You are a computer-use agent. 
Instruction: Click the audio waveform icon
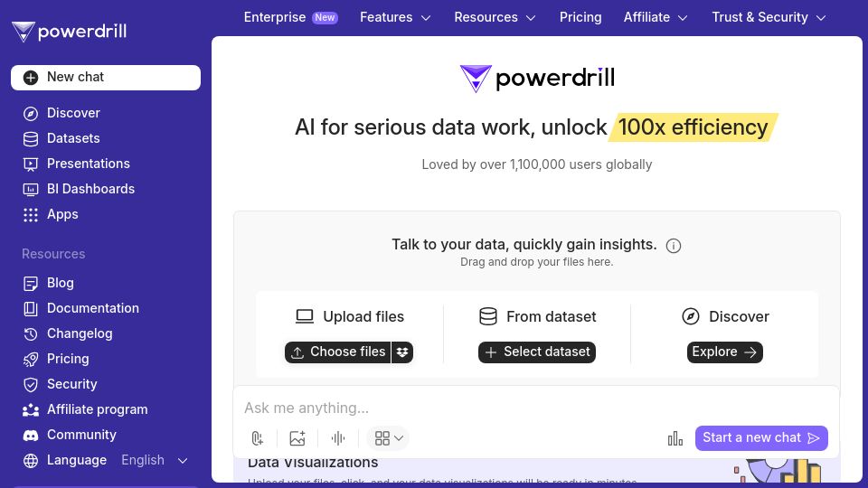(337, 438)
